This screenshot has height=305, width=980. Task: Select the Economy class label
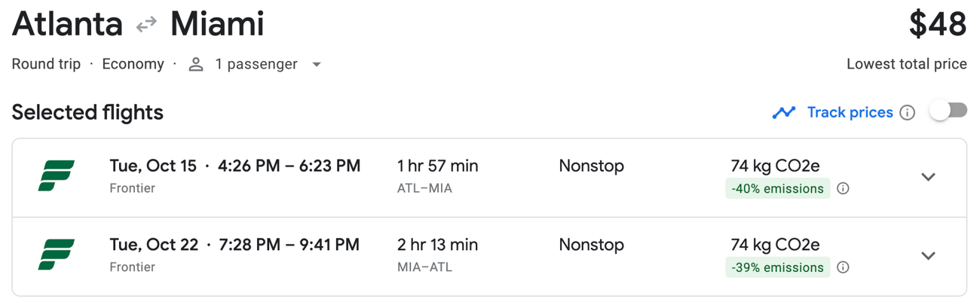(x=133, y=64)
